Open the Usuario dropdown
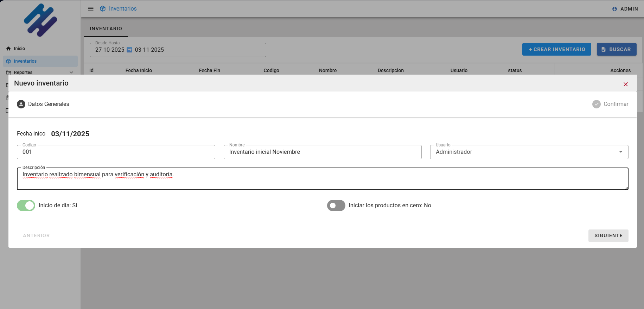Screen dimensions: 644x309 (x=529, y=152)
